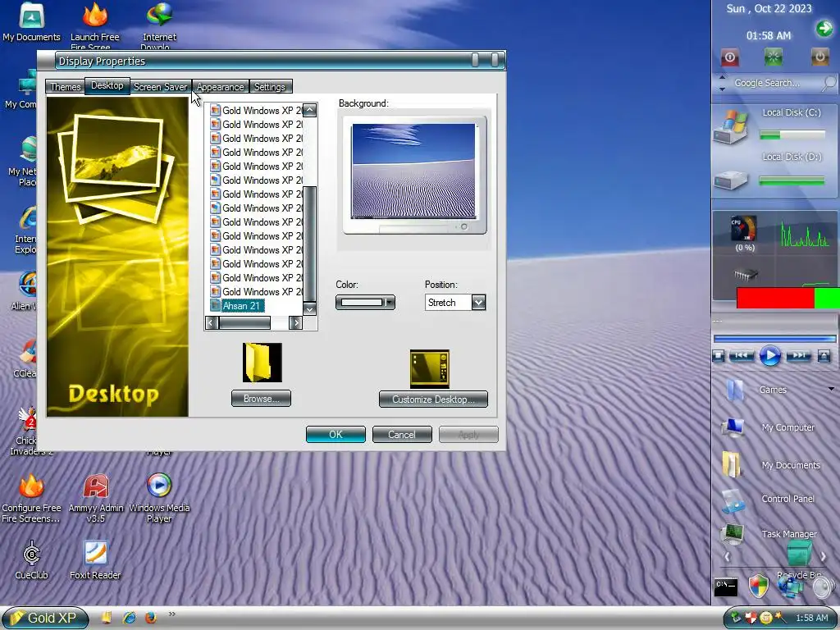840x630 pixels.
Task: Click the icon above Customize Desktop
Action: [x=430, y=368]
